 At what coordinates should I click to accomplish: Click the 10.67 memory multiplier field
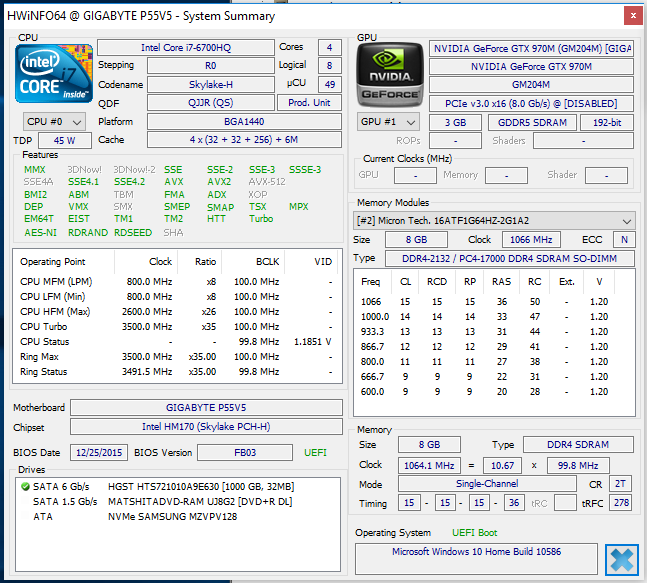point(502,465)
